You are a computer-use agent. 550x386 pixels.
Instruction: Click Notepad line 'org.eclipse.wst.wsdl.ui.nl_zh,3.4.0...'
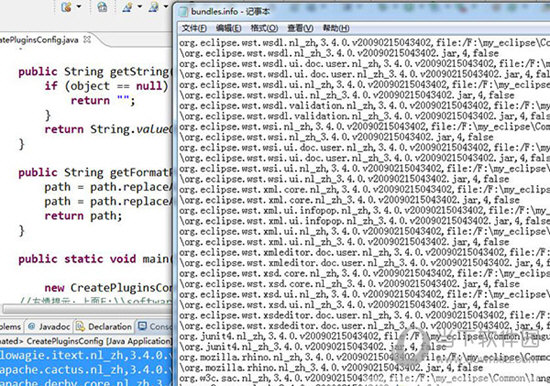tap(364, 85)
